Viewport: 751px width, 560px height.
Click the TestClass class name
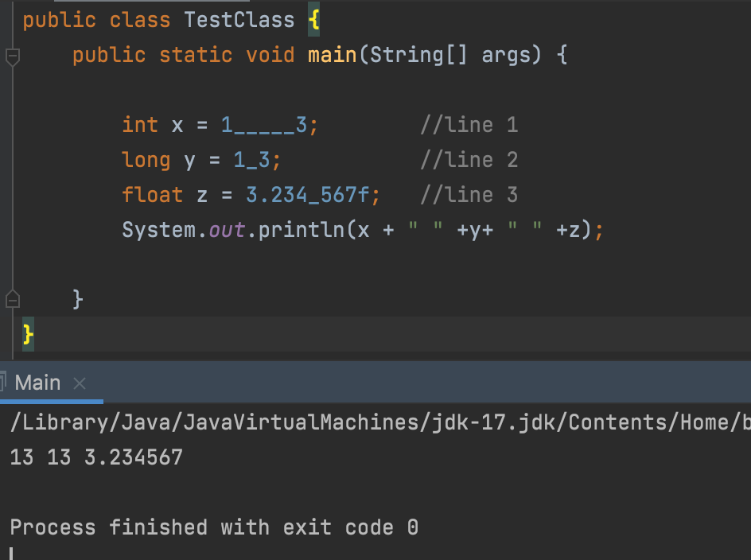coord(238,19)
